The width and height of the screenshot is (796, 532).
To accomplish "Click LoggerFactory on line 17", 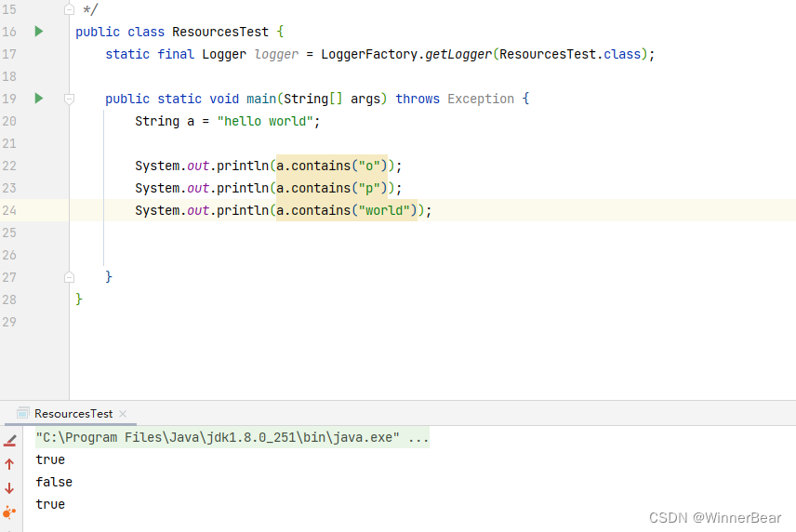I will tap(369, 54).
